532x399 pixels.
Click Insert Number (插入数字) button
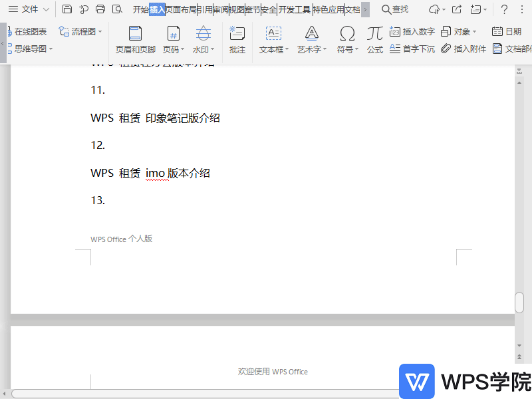tap(412, 31)
